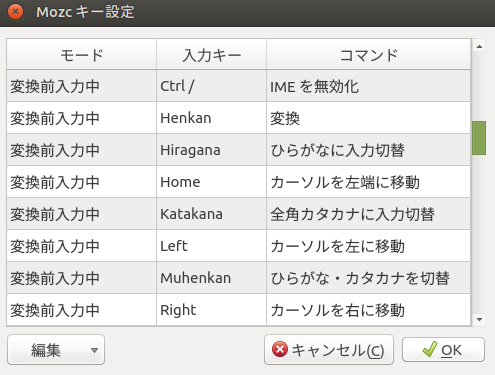Click the red X icon on the Cancel button
The width and height of the screenshot is (495, 375).
coord(280,350)
